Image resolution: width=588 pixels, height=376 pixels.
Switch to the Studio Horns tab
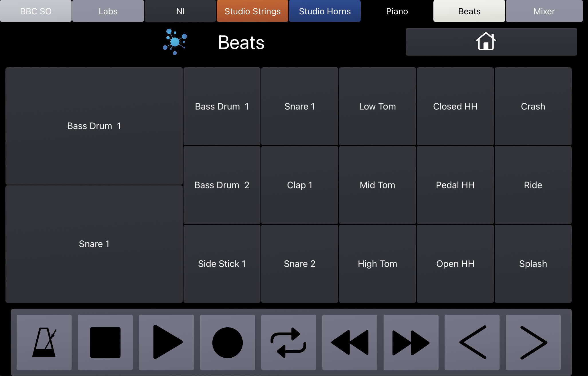click(325, 11)
